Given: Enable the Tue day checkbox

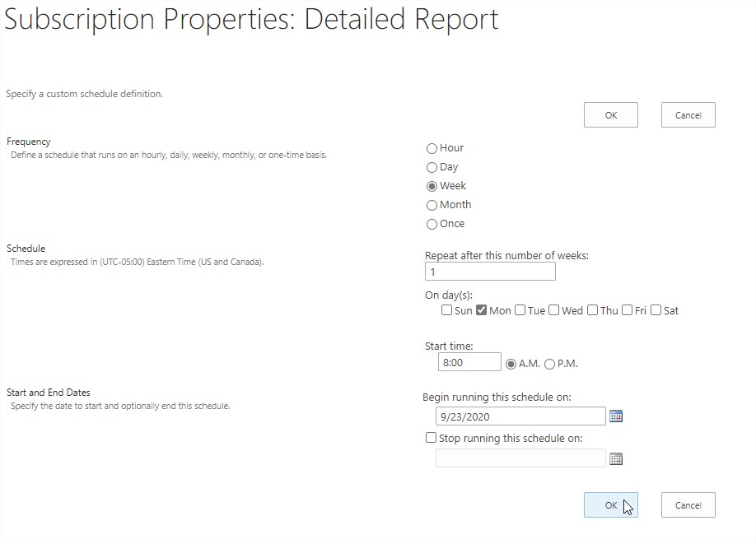Looking at the screenshot, I should [x=520, y=309].
